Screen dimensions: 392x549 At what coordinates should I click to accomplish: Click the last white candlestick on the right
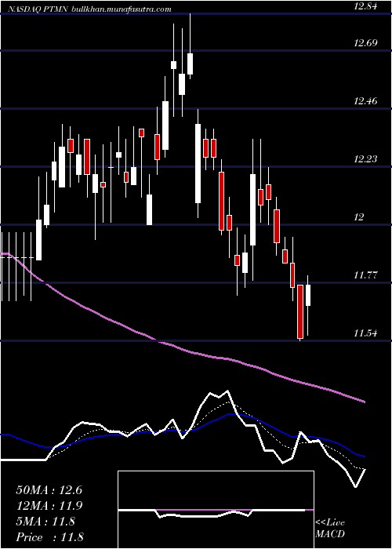[308, 295]
